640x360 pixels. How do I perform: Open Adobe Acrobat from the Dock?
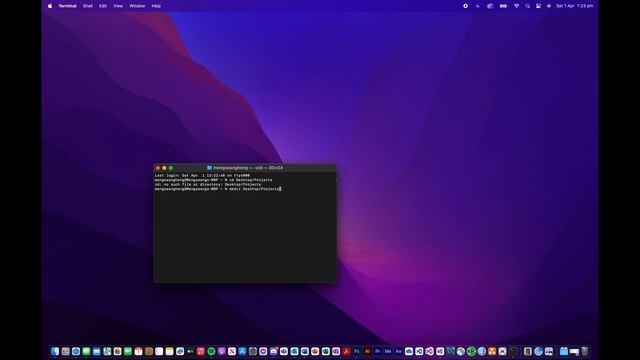(347, 351)
